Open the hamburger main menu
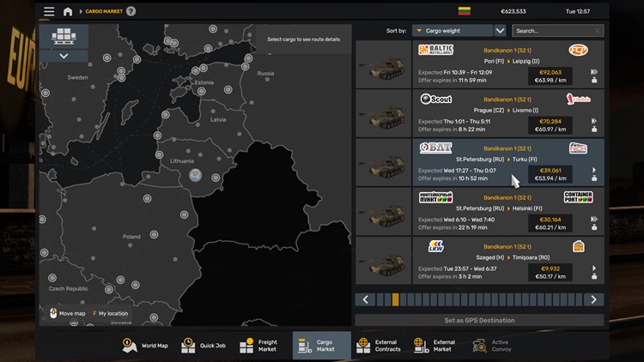This screenshot has width=644, height=362. tap(49, 11)
